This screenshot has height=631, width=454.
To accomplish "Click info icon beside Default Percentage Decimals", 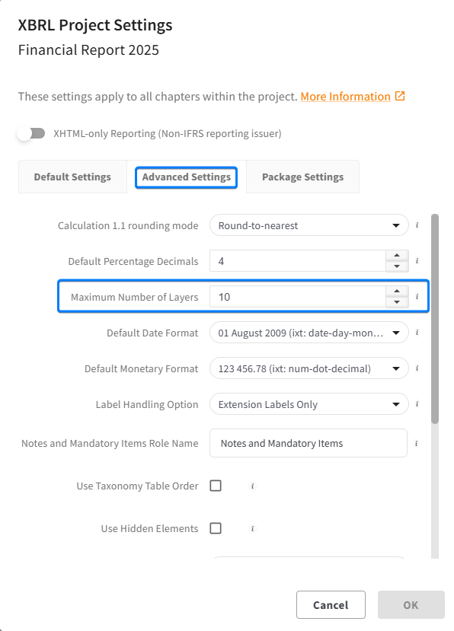I will tap(417, 261).
